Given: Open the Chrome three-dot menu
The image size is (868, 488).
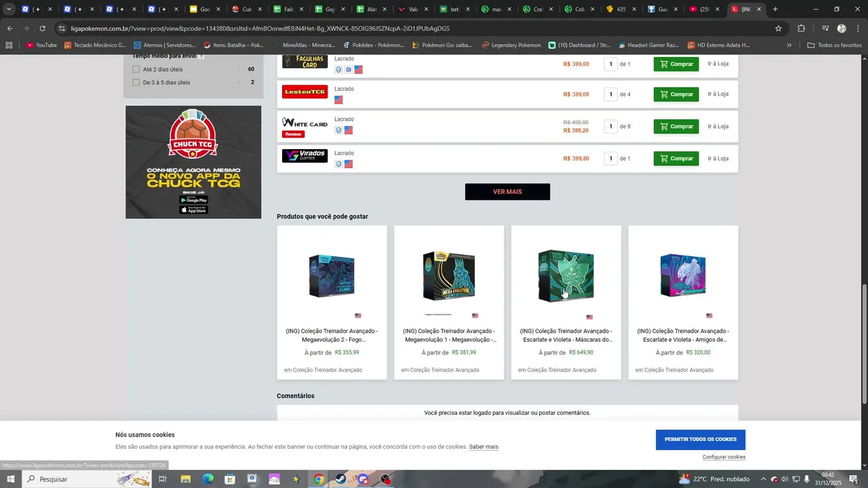Looking at the screenshot, I should point(858,28).
